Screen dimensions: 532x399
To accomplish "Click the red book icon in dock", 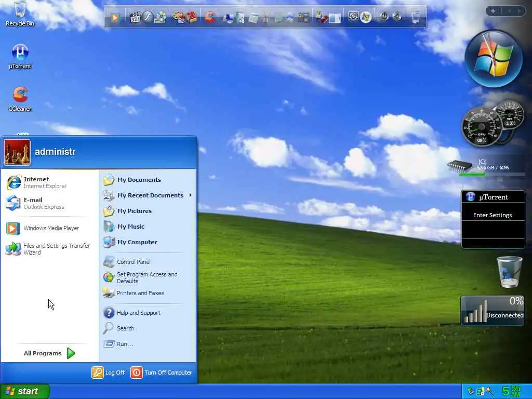I will click(192, 17).
